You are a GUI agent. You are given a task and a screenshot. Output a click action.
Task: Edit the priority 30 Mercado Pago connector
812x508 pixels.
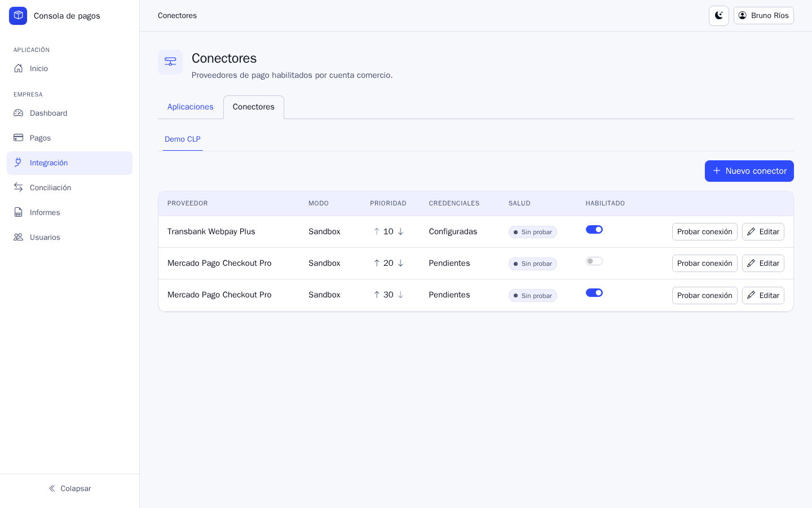[763, 296]
